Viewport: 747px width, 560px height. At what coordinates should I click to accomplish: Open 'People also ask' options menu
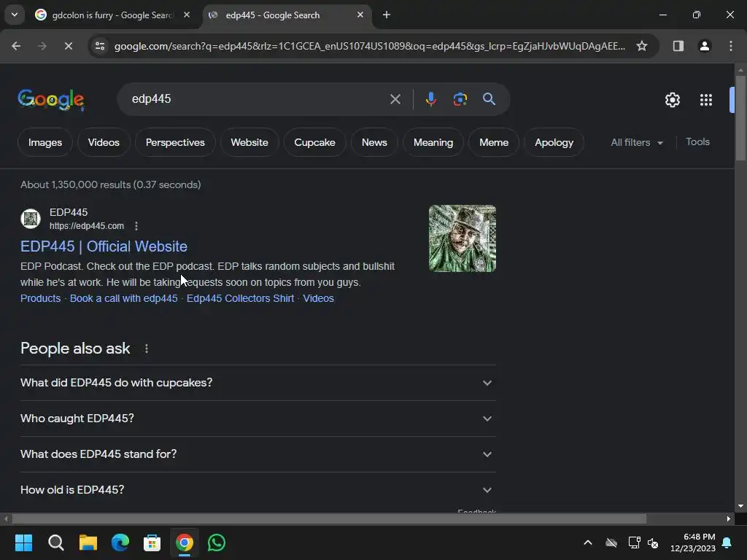coord(146,349)
